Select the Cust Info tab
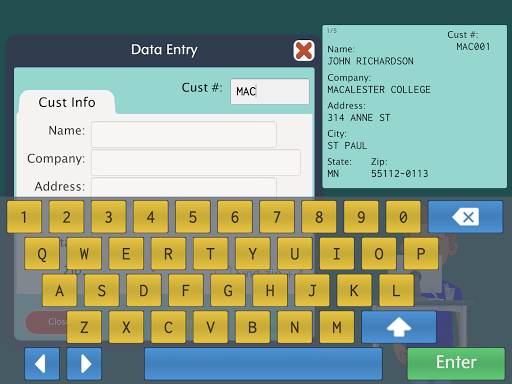 [67, 102]
